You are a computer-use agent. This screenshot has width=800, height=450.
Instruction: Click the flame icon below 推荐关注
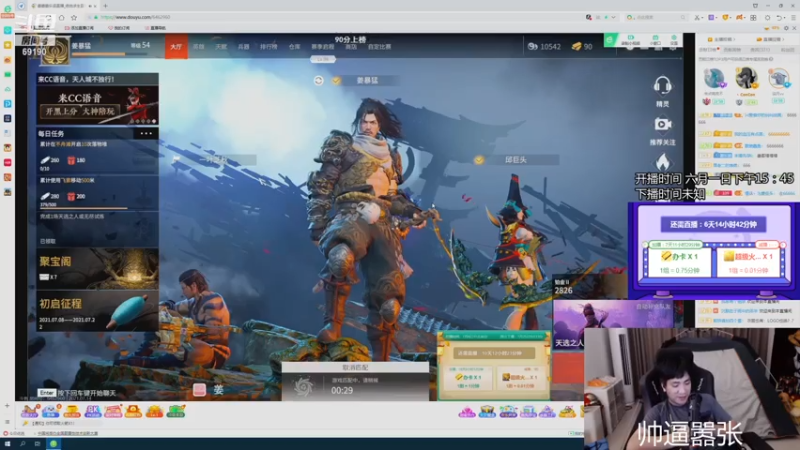[x=662, y=162]
